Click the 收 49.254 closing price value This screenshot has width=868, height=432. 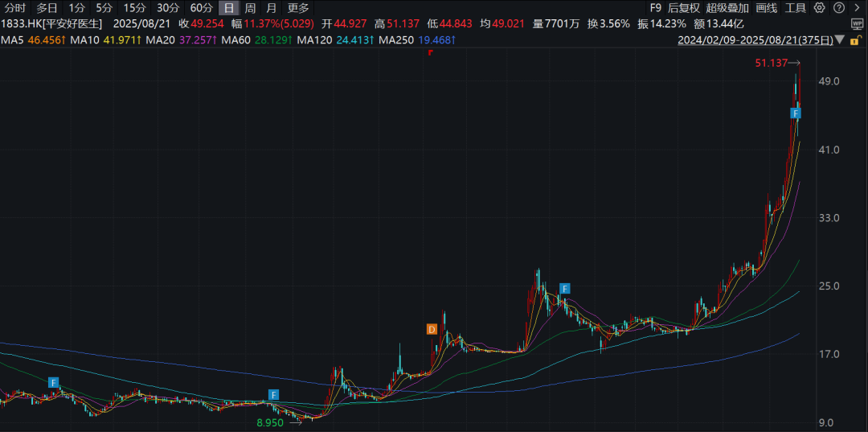click(200, 24)
